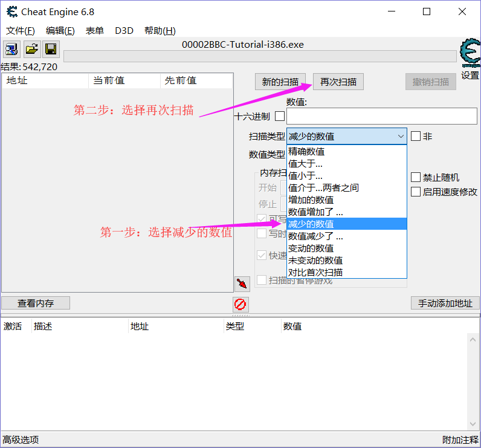Click the 再次扫描 button

338,82
